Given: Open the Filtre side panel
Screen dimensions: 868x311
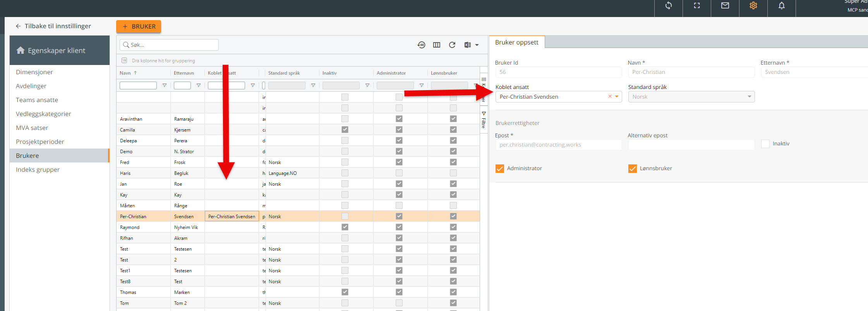Looking at the screenshot, I should click(484, 120).
